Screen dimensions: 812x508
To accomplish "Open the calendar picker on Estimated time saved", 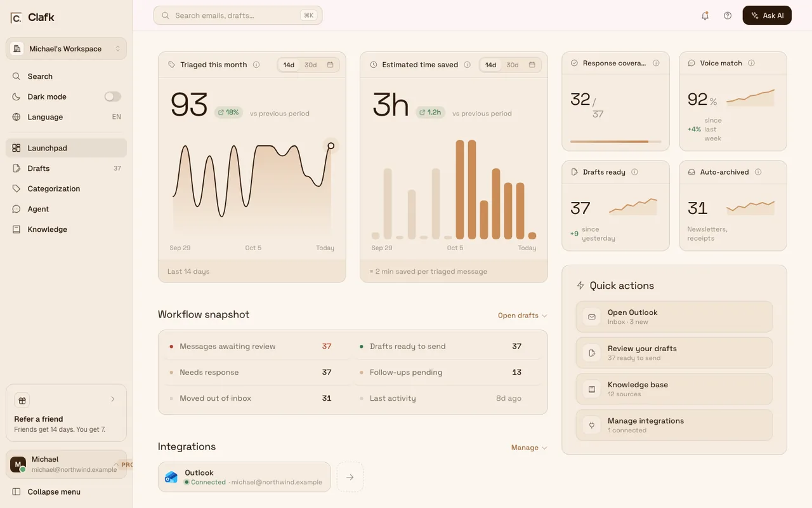I will (532, 65).
